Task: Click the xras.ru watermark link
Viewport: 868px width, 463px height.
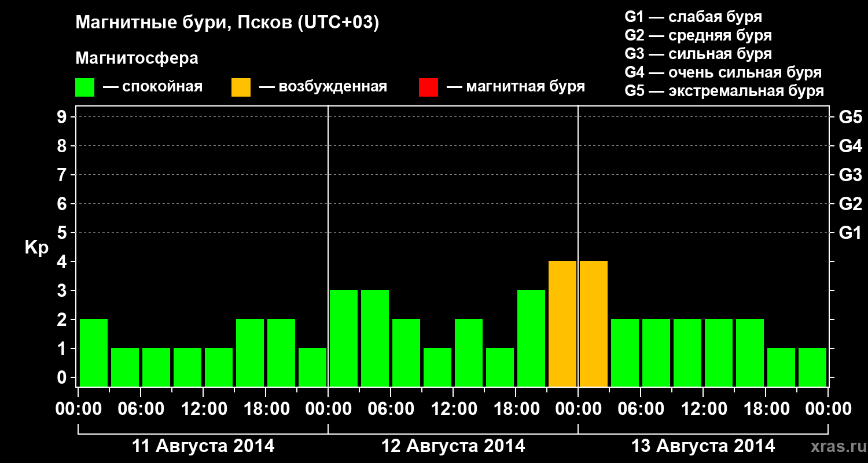Action: tap(835, 446)
